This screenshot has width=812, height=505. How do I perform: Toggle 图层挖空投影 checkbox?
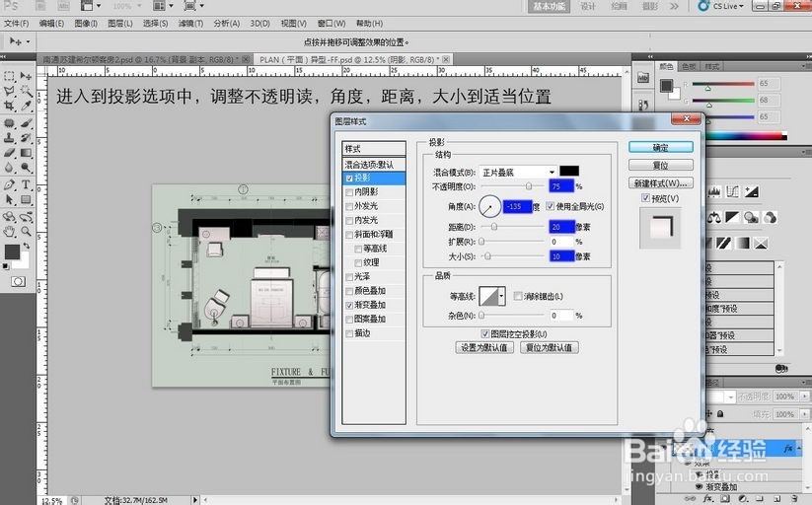click(x=485, y=334)
